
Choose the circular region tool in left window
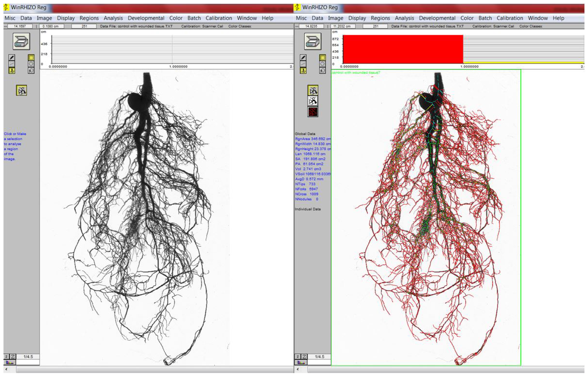31,64
